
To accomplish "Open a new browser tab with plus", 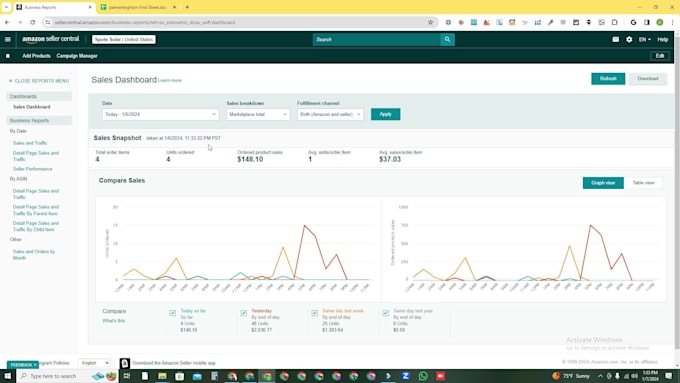I will click(x=187, y=7).
